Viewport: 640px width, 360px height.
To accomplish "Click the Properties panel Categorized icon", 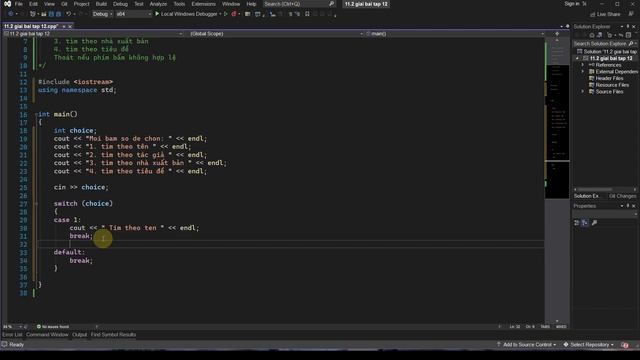I will (x=577, y=223).
